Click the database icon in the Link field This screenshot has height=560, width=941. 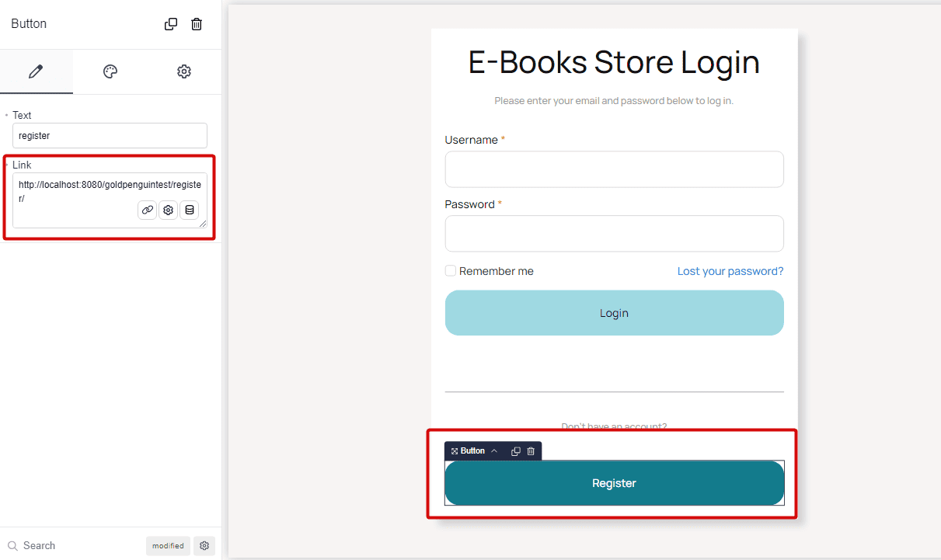189,210
